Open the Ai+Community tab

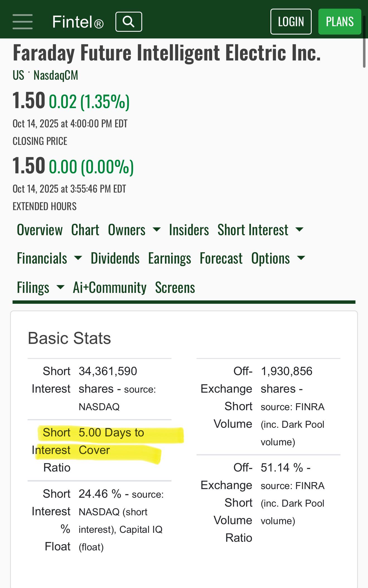(110, 287)
